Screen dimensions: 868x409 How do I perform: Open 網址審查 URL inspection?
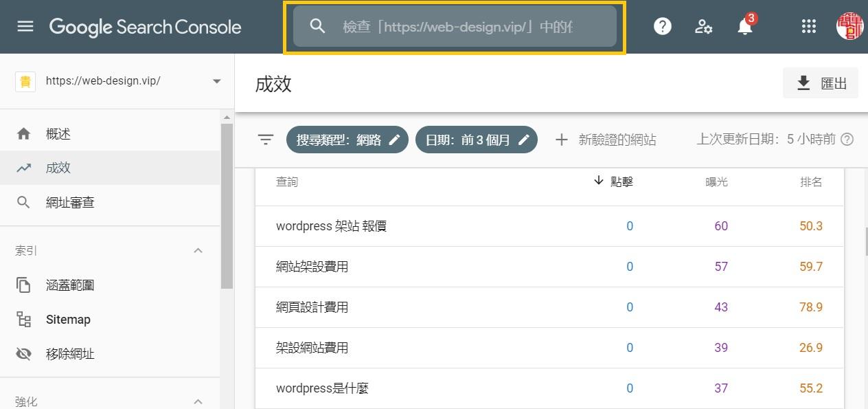[110, 202]
